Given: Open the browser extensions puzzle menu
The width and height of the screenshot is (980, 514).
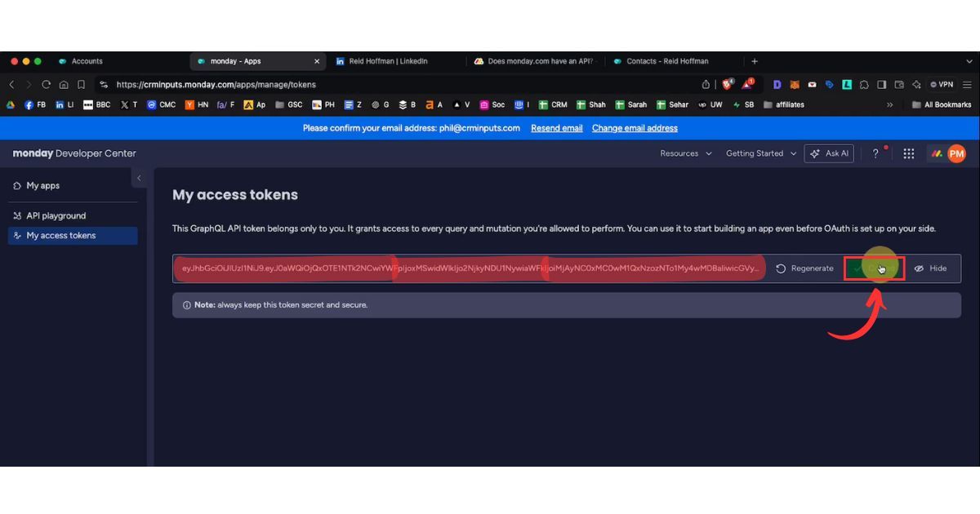Looking at the screenshot, I should tap(864, 84).
